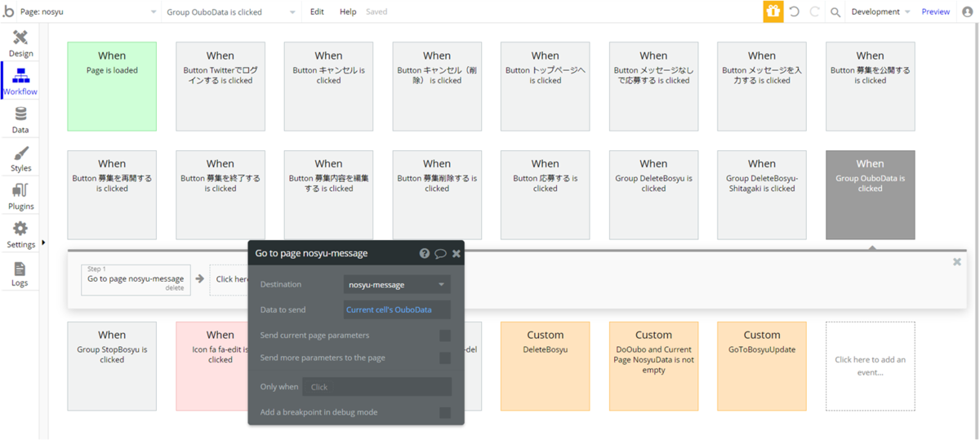The height and width of the screenshot is (440, 980).
Task: Click the search magnifier icon in top bar
Action: point(835,12)
